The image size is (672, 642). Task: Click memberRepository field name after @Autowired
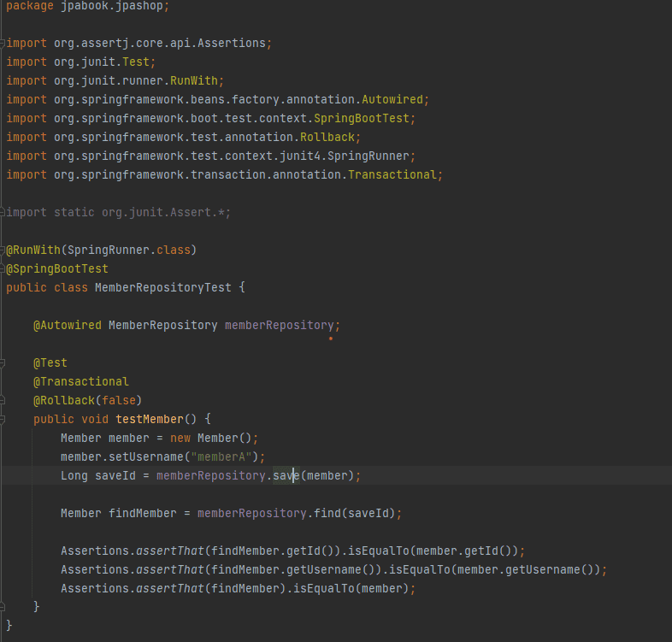click(x=279, y=326)
